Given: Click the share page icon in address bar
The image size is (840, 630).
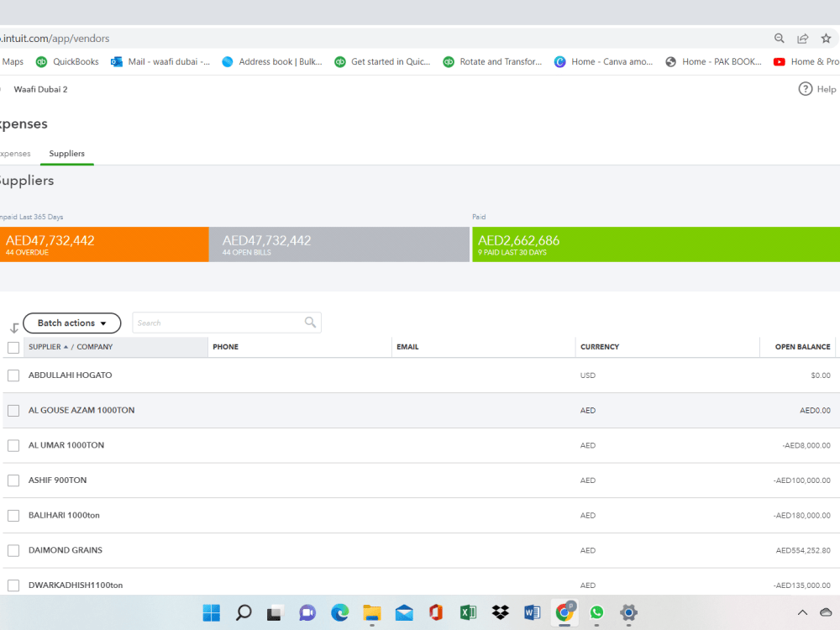Looking at the screenshot, I should [802, 38].
